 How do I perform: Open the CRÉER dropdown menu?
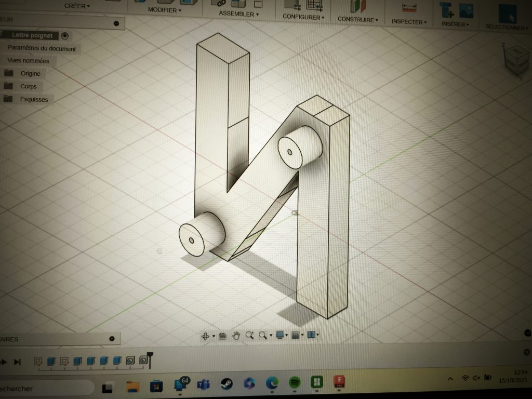(77, 6)
